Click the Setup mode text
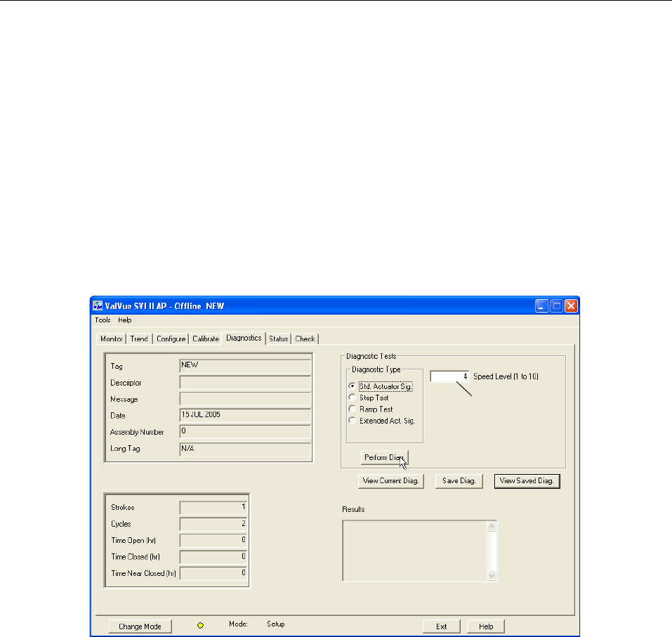Viewport: 672px width, 637px height. 275,624
